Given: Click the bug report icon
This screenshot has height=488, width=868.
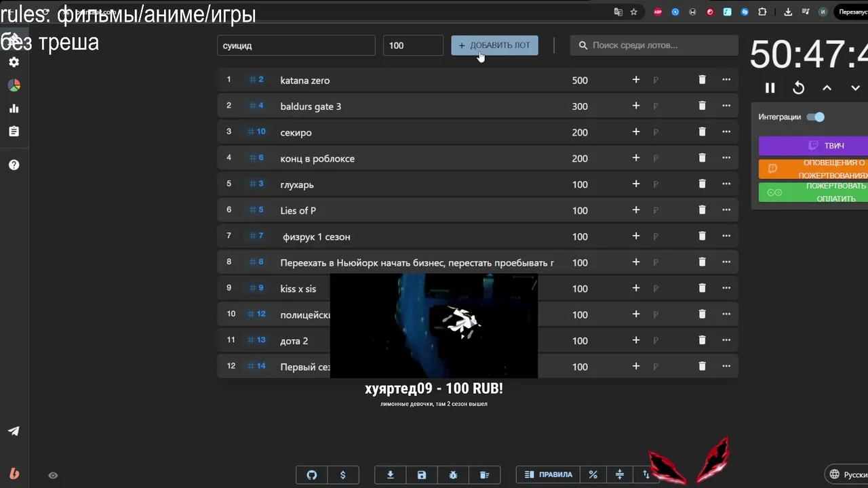Looking at the screenshot, I should click(453, 475).
